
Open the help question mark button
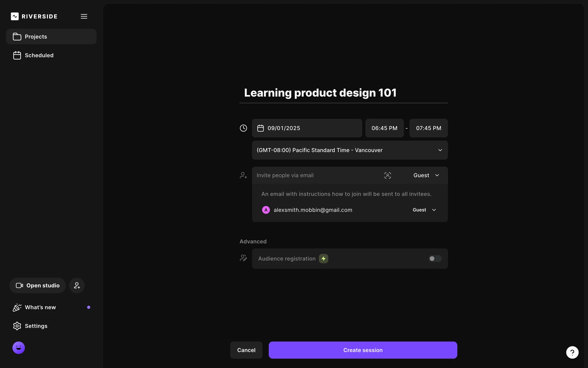[572, 352]
